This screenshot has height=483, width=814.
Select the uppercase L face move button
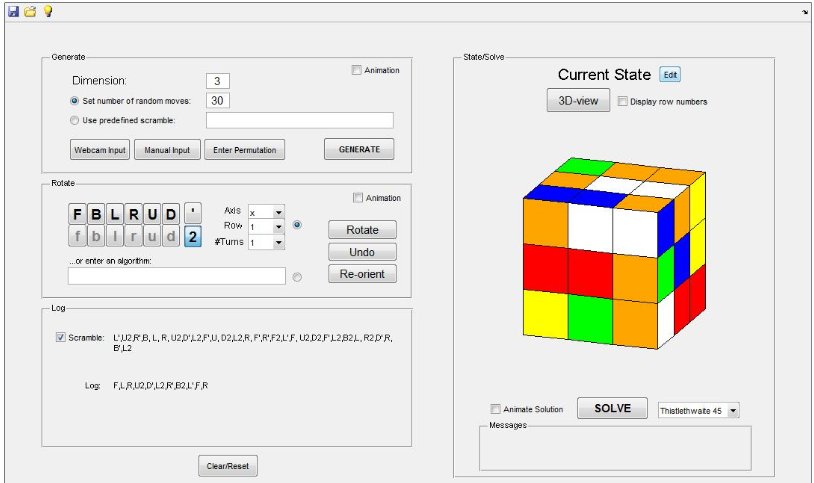click(x=115, y=214)
